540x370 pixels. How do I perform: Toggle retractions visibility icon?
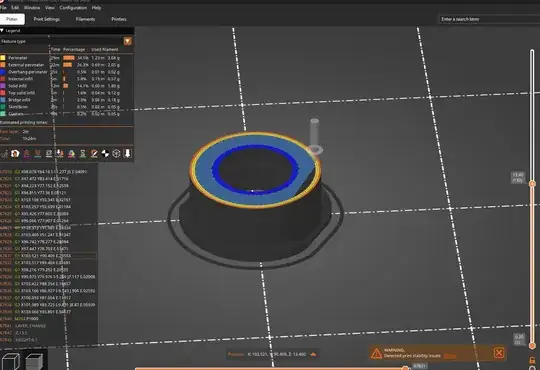pos(27,154)
